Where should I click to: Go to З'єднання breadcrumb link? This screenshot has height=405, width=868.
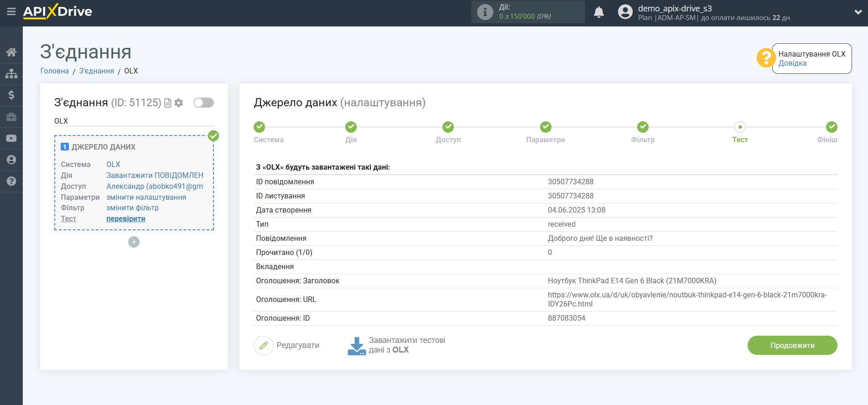(x=97, y=71)
